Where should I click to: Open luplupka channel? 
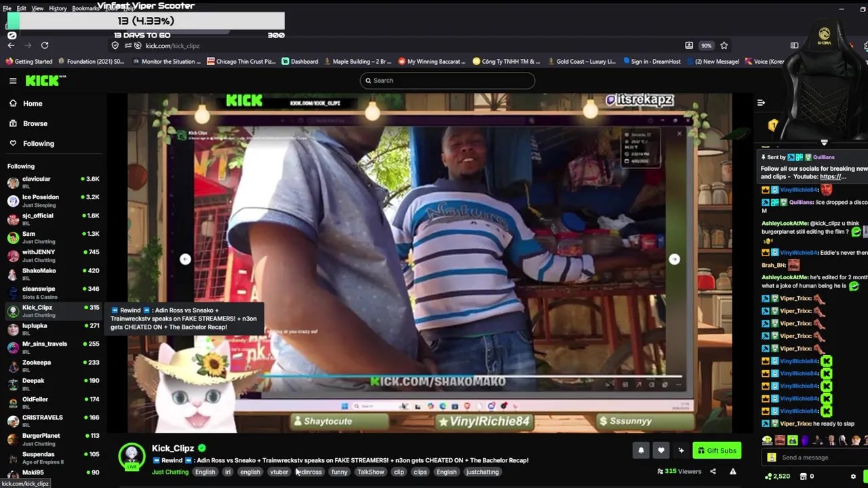53,329
